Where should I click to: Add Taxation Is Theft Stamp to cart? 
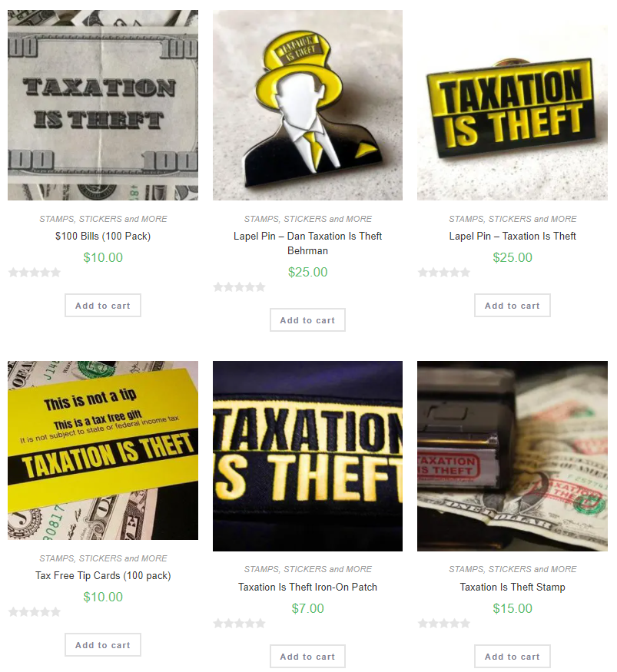tap(512, 657)
